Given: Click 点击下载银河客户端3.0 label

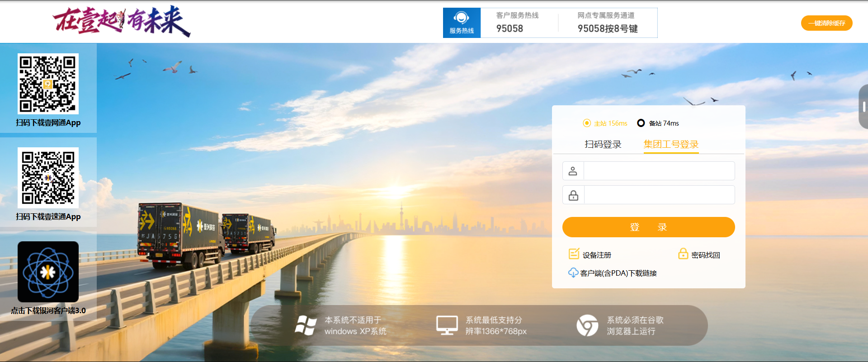Looking at the screenshot, I should (48, 310).
